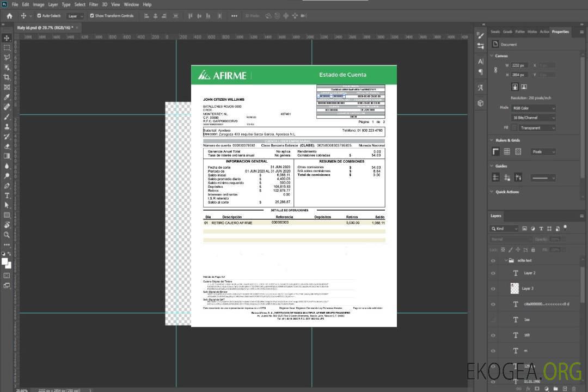Hide the Layer 3 layer
The width and height of the screenshot is (588, 392).
[x=493, y=289]
